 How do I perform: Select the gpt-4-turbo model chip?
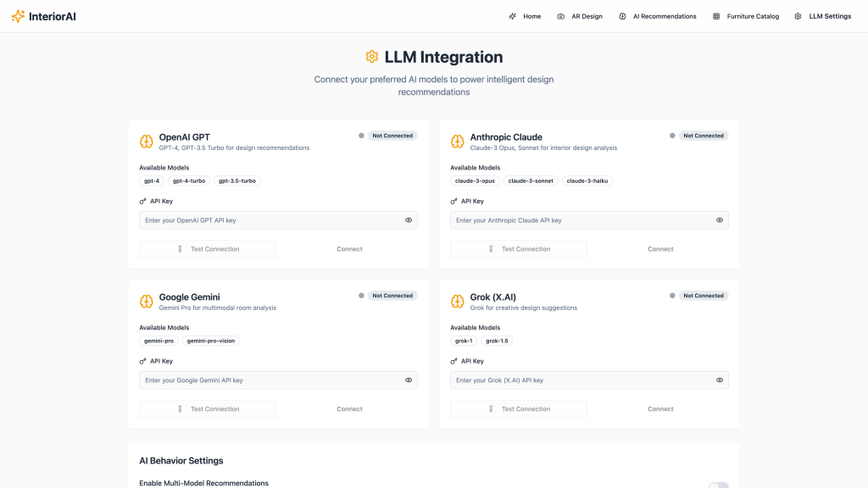[x=189, y=181]
